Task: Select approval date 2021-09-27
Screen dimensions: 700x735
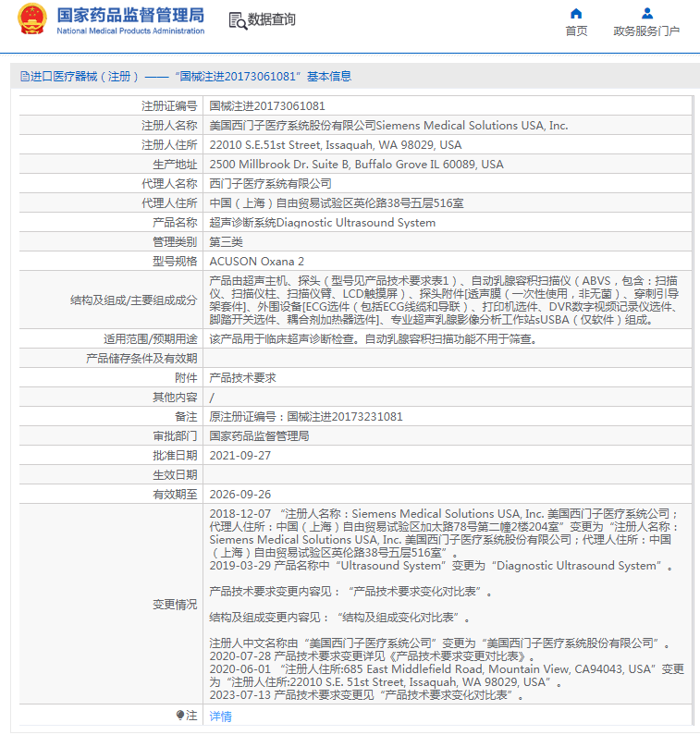Action: click(240, 455)
